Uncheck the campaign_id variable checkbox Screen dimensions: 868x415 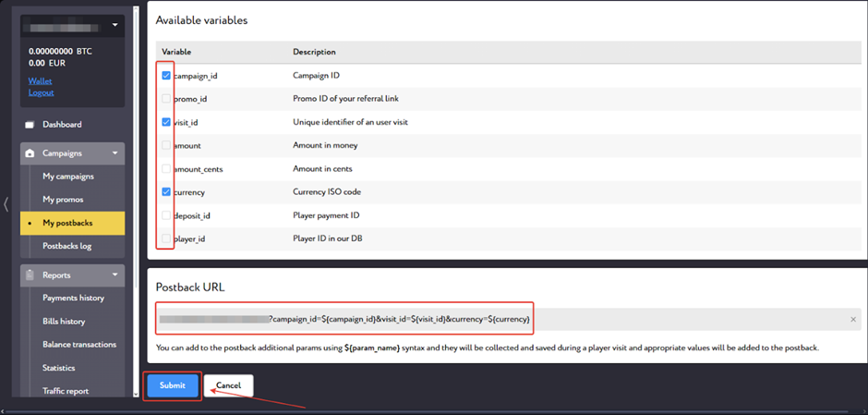click(166, 76)
